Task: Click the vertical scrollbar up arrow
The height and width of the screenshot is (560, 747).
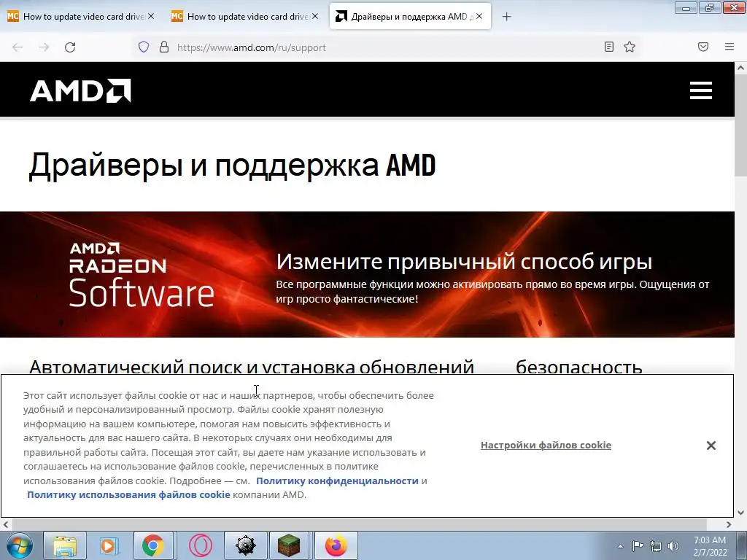Action: pos(741,68)
